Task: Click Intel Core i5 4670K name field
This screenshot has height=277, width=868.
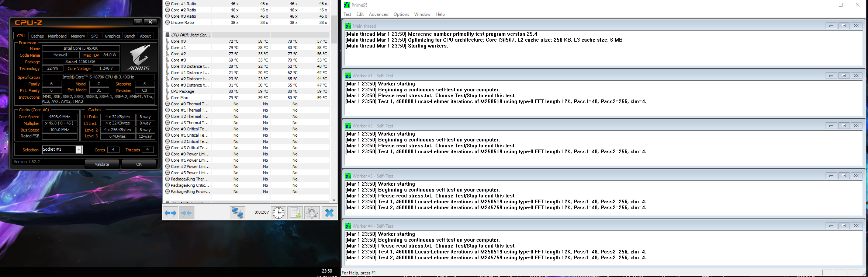Action: (x=81, y=48)
